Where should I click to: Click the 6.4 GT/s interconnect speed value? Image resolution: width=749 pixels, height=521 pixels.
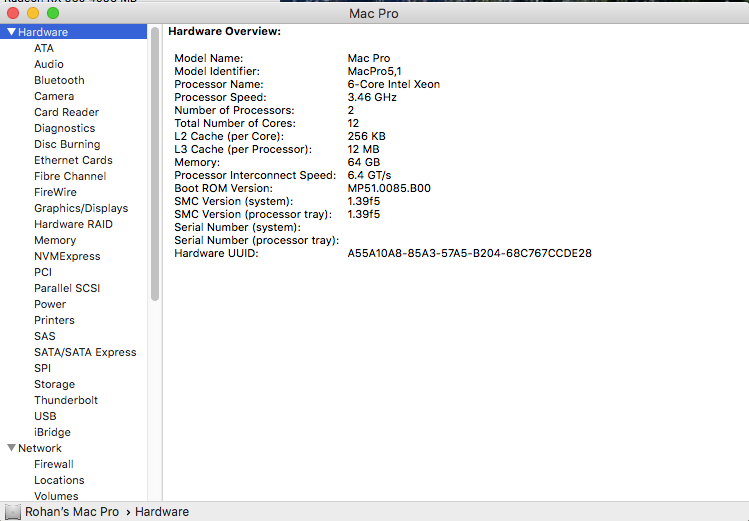[x=369, y=175]
